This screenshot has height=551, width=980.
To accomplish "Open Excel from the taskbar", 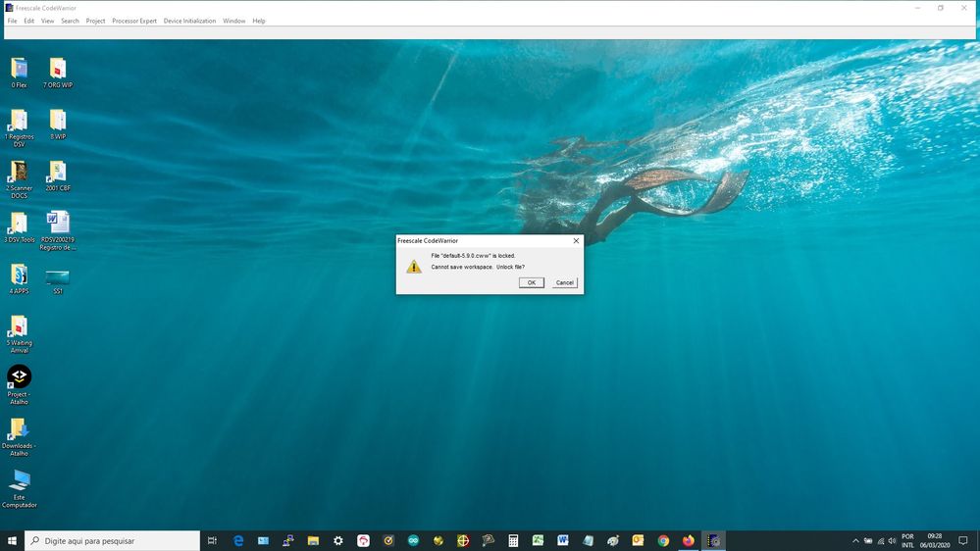I will coord(539,540).
